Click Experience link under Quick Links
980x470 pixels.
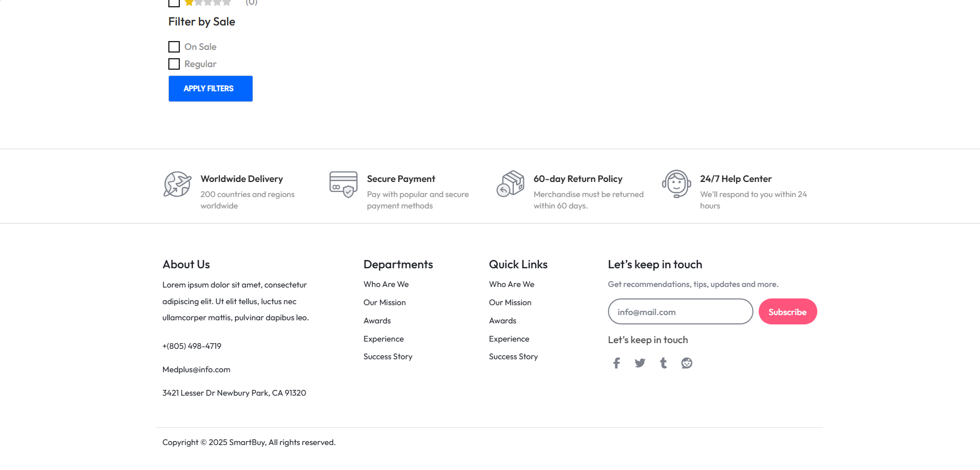point(509,339)
